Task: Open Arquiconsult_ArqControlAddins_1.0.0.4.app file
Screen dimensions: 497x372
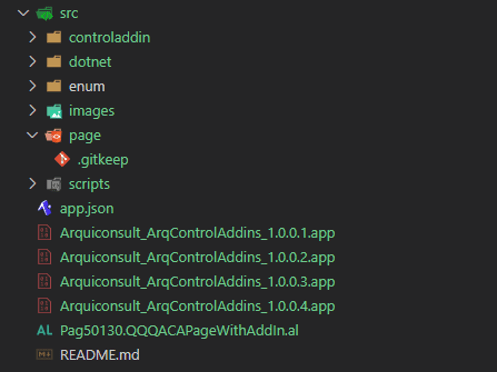Action: (x=197, y=306)
